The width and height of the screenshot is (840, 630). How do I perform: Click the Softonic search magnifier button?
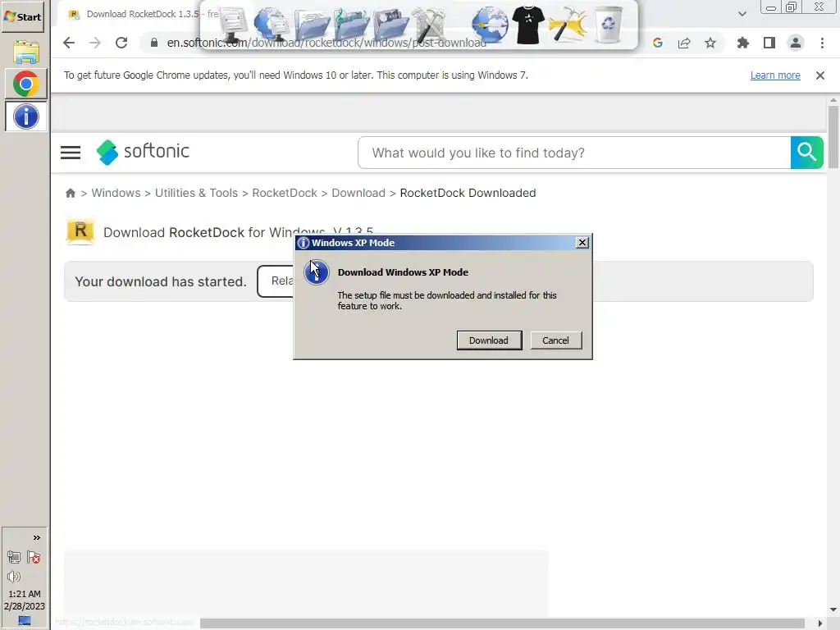807,153
